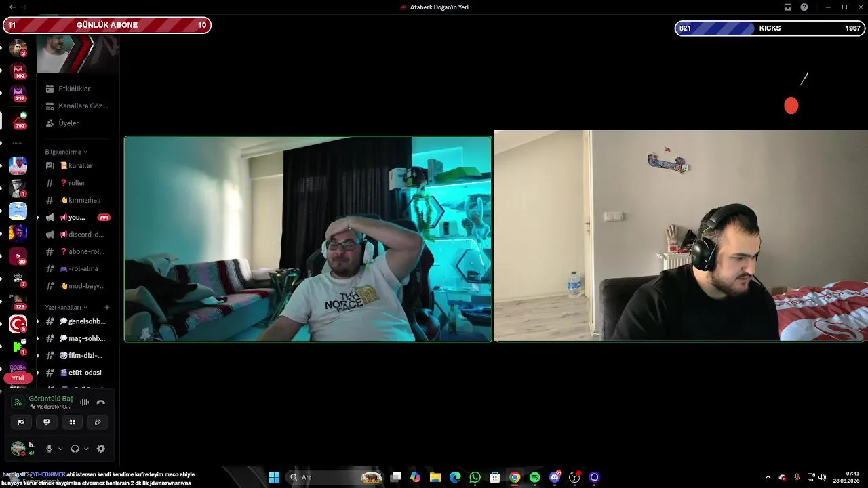868x488 pixels.
Task: Open headphone output device dropdown
Action: 86,449
